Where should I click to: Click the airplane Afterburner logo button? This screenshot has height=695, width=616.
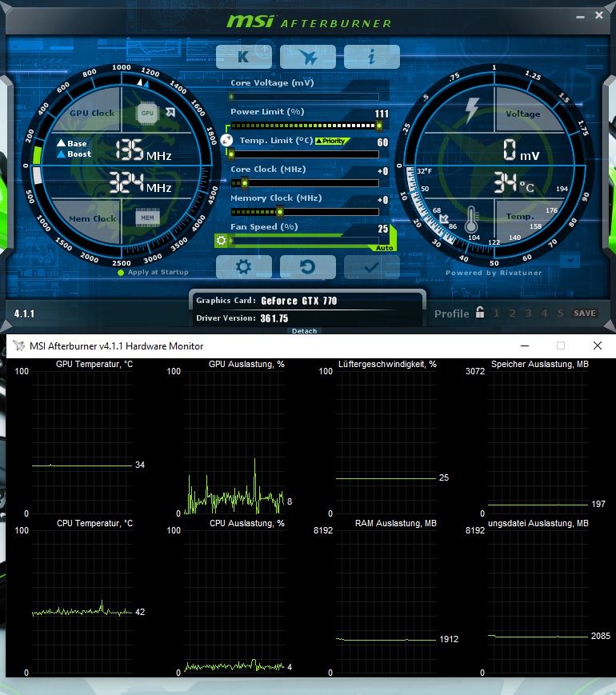[308, 56]
